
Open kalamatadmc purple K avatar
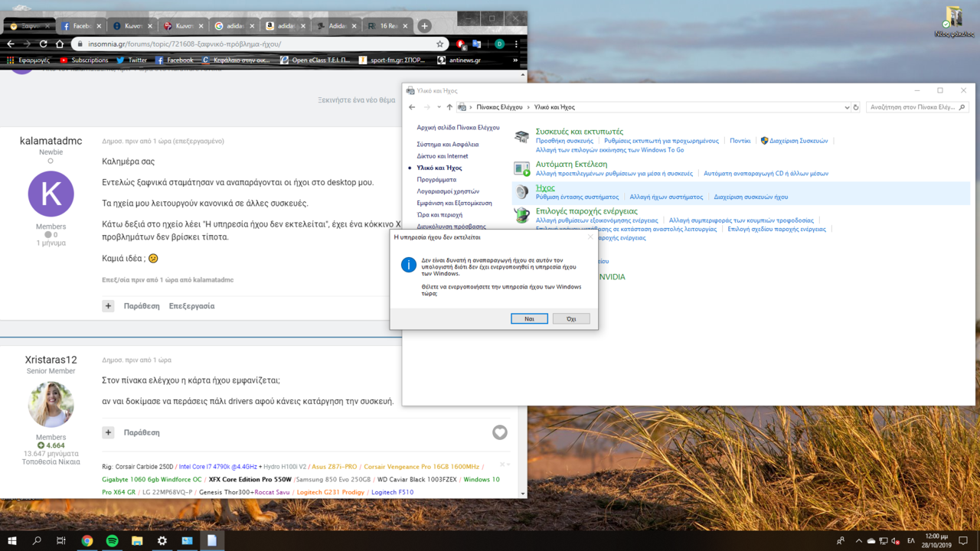coord(51,194)
